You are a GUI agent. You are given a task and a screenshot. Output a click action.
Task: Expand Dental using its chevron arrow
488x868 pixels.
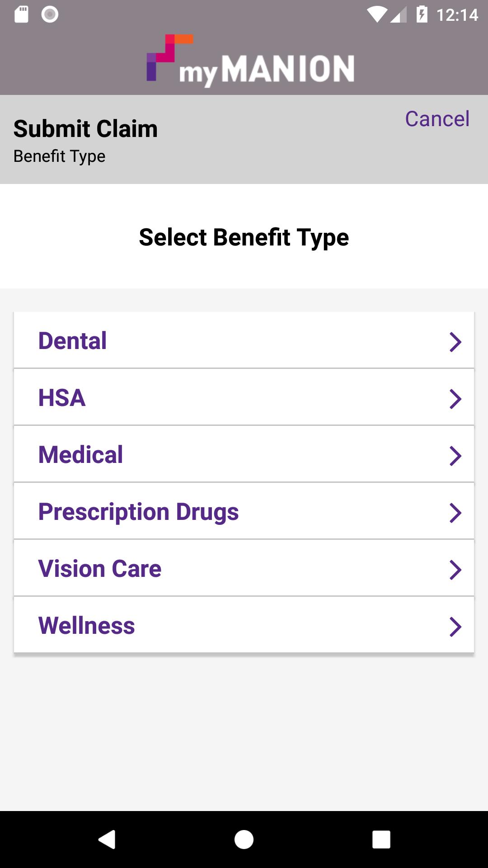(x=455, y=342)
